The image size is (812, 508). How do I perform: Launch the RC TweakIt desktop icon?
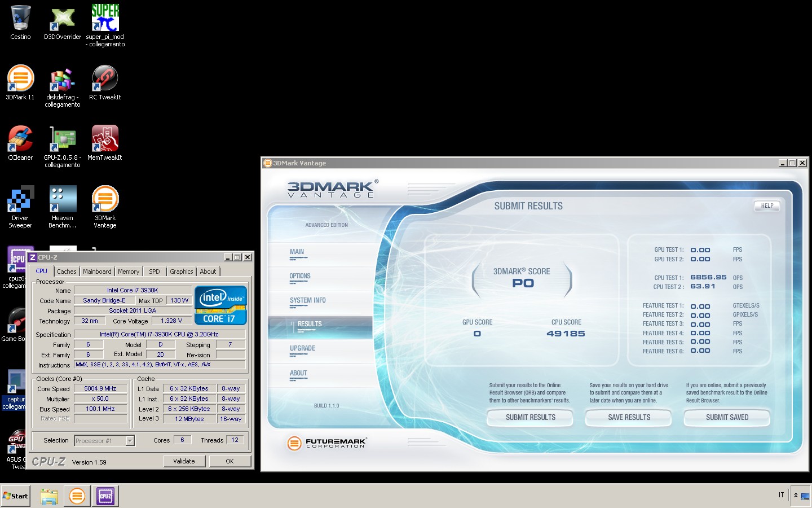click(105, 78)
